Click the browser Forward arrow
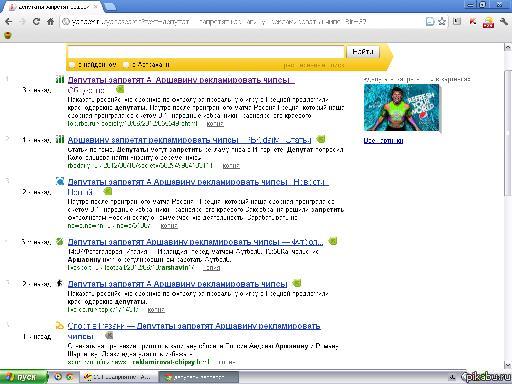Screen dimensions: 512x384 (22, 22)
